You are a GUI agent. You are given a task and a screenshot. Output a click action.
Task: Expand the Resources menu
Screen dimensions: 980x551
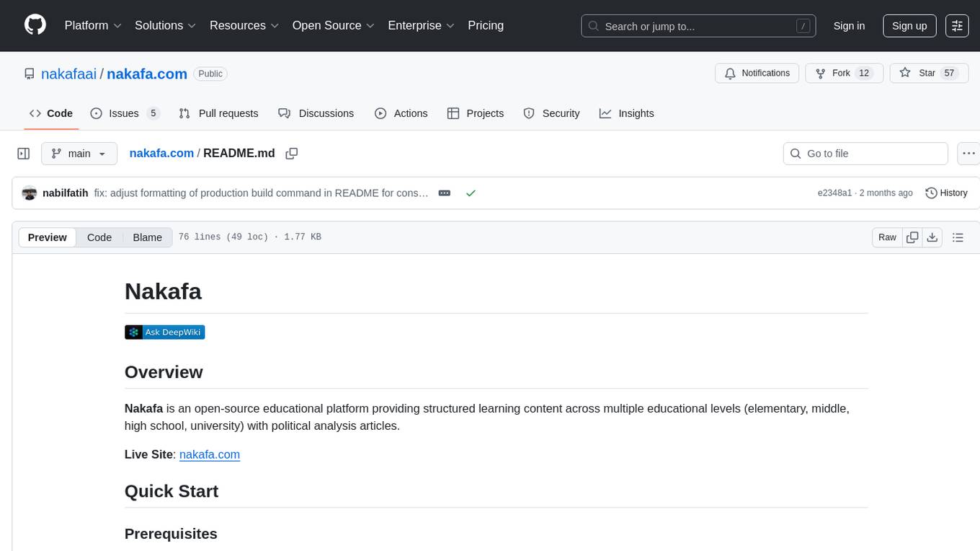click(244, 25)
